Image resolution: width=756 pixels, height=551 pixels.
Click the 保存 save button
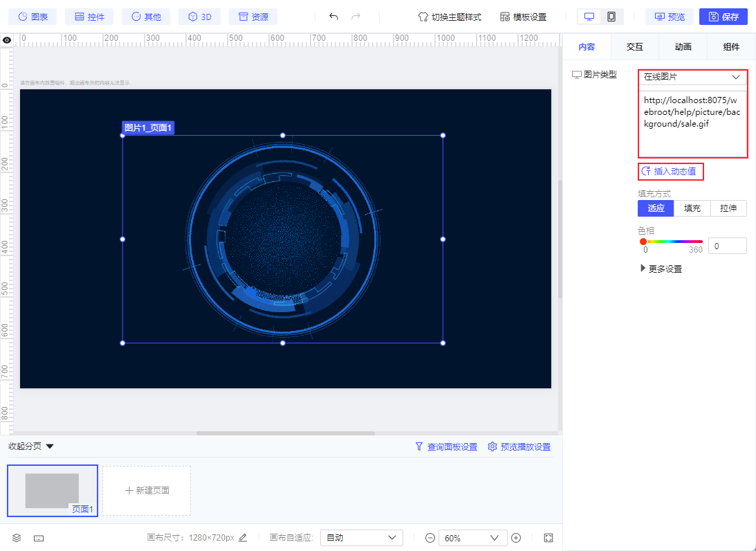723,17
